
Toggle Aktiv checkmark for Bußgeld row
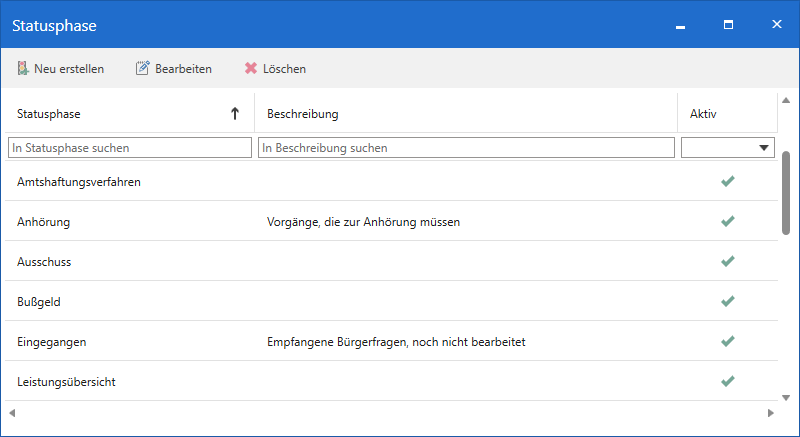pyautogui.click(x=728, y=301)
